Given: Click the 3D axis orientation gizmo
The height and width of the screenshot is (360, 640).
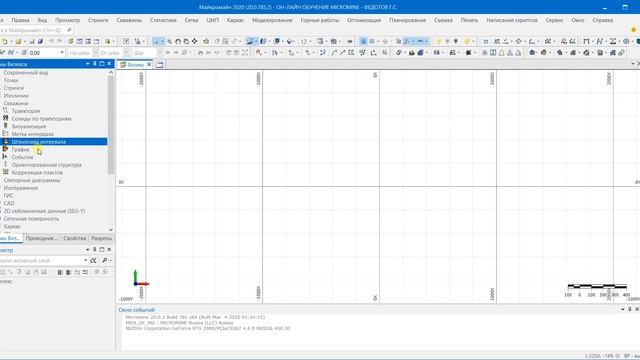Looking at the screenshot, I should [140, 279].
